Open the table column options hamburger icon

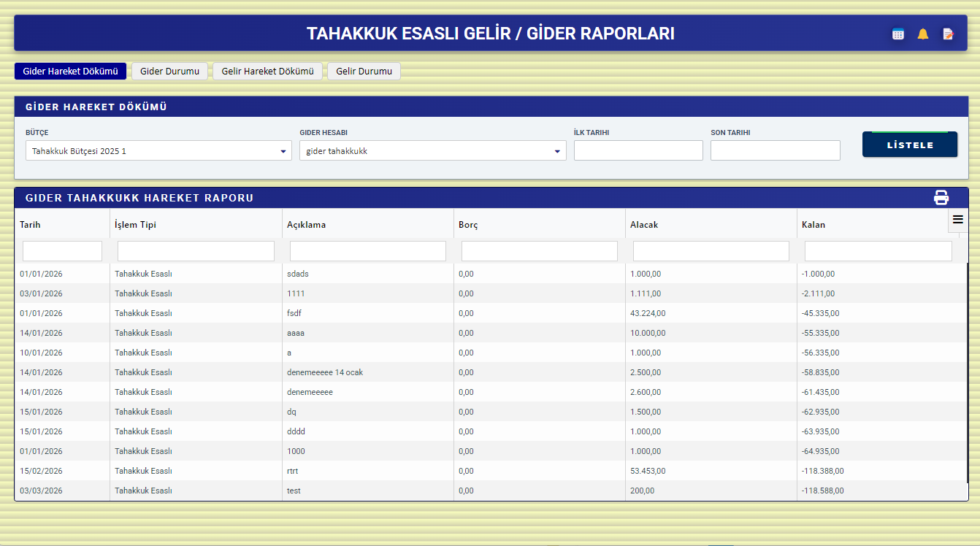[x=957, y=220]
